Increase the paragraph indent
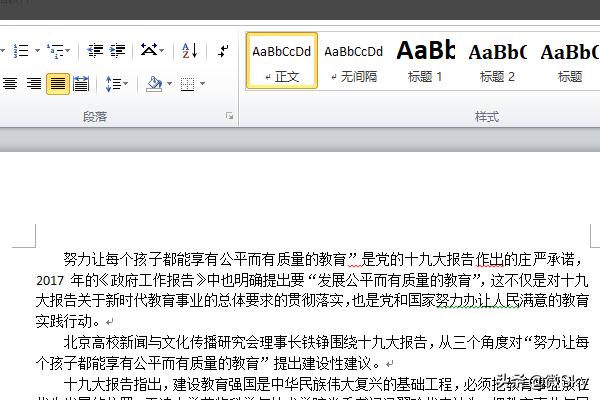 pos(119,49)
